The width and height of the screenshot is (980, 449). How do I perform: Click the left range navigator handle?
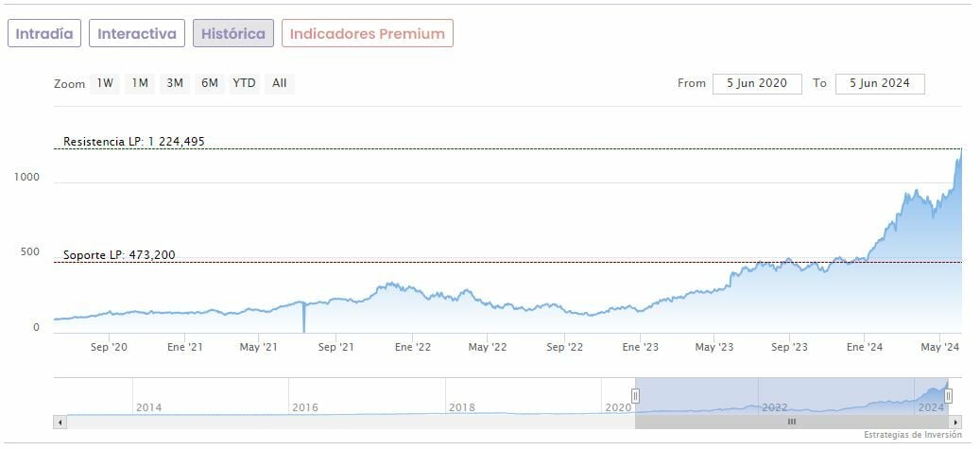[636, 395]
